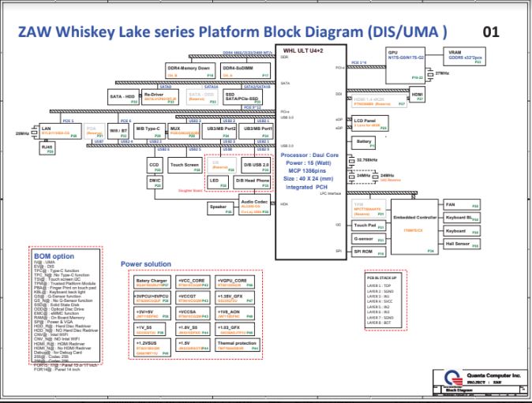Click the +3VPCU/+5VPCU power block
Viewport: 532px width, 403px height.
[x=152, y=298]
